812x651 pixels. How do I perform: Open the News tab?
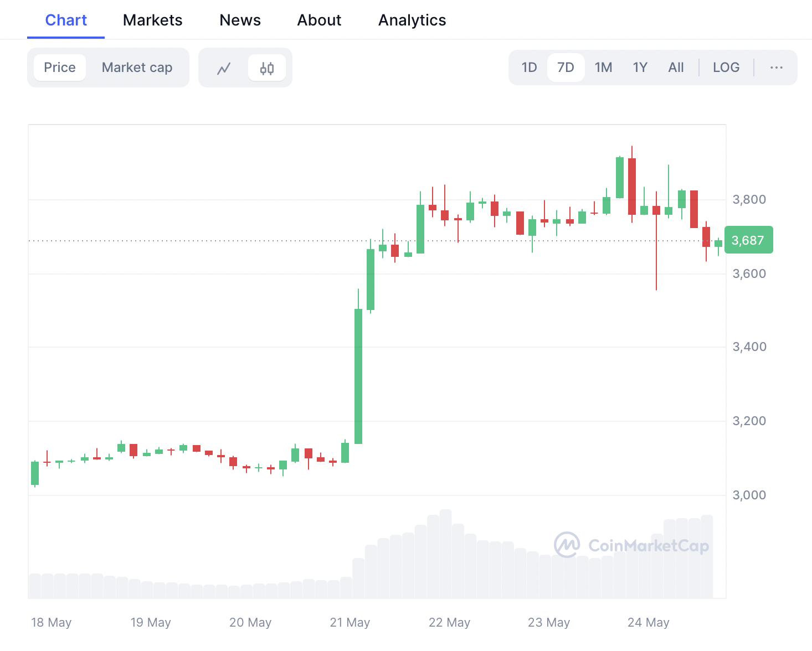(240, 20)
